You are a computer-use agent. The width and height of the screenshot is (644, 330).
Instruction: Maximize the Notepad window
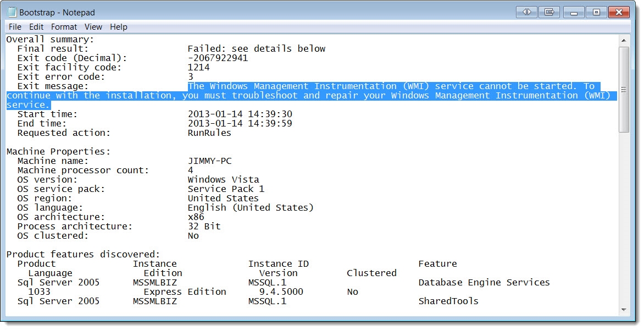596,12
